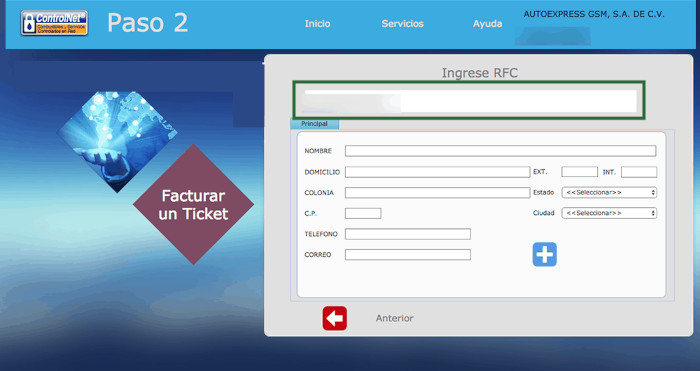700x371 pixels.
Task: Click the C.P. postal code field
Action: pyautogui.click(x=363, y=213)
